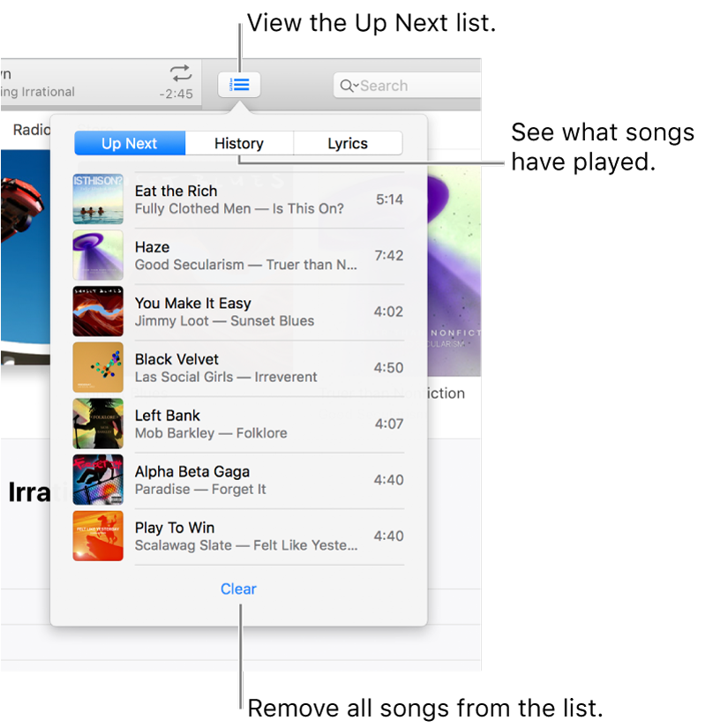
Task: Click the Black Velvet album thumbnail
Action: coord(97,367)
